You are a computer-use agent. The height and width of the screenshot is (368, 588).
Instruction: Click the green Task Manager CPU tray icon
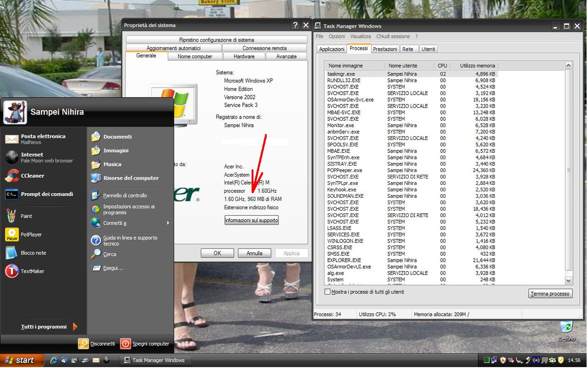pyautogui.click(x=486, y=360)
